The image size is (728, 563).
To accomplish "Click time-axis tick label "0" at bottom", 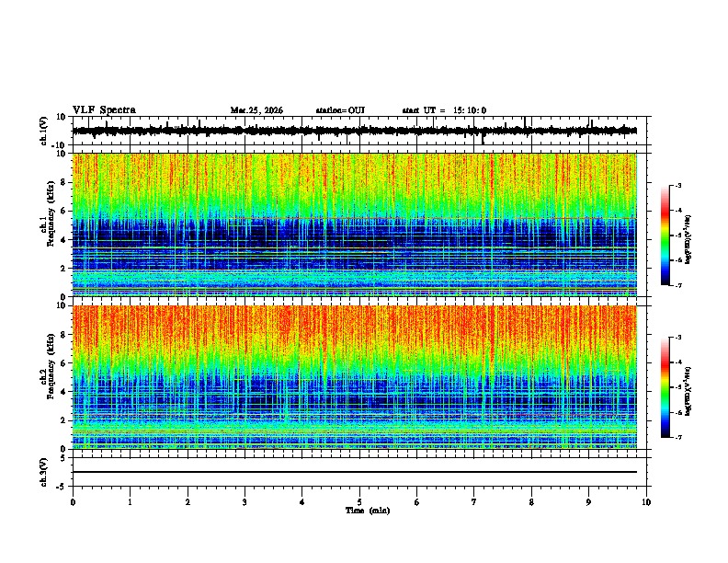I will click(73, 502).
